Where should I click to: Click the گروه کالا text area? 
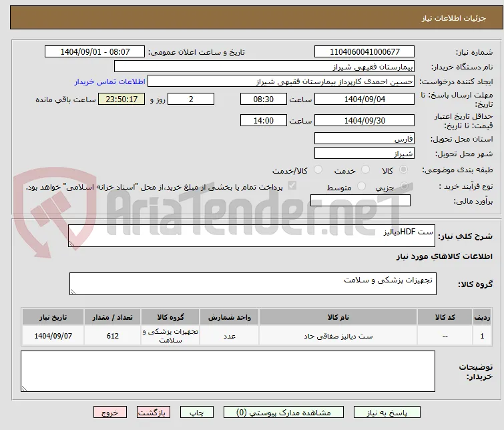pos(253,284)
